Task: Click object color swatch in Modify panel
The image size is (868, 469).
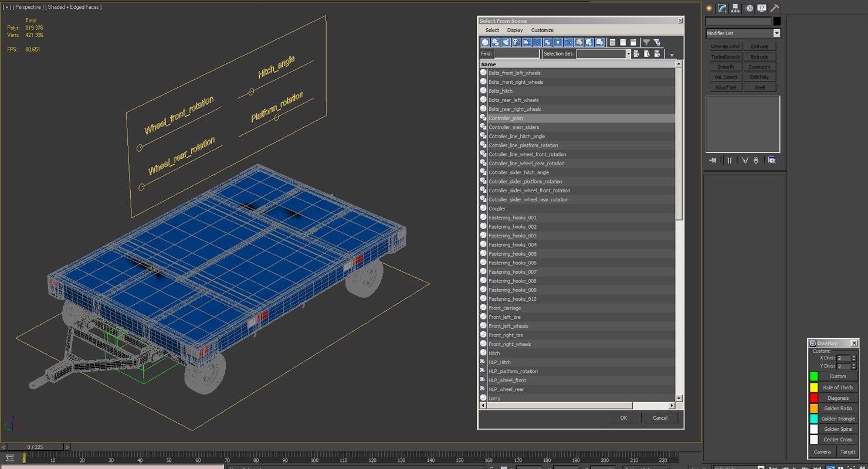Action: pyautogui.click(x=777, y=21)
